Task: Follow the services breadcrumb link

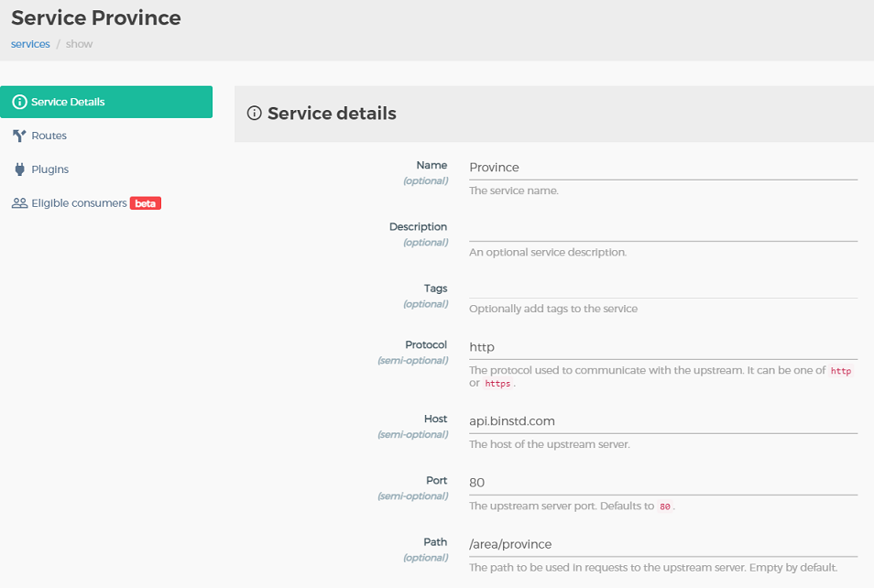Action: 30,44
